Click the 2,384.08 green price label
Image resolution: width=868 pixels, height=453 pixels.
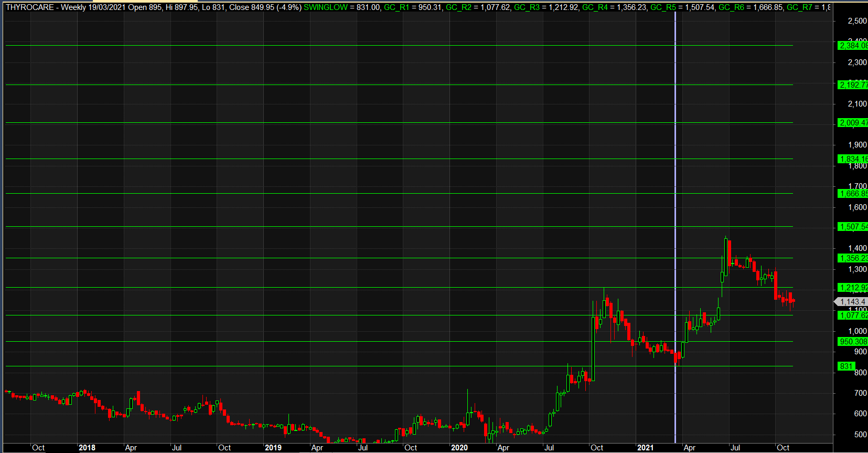pos(853,46)
